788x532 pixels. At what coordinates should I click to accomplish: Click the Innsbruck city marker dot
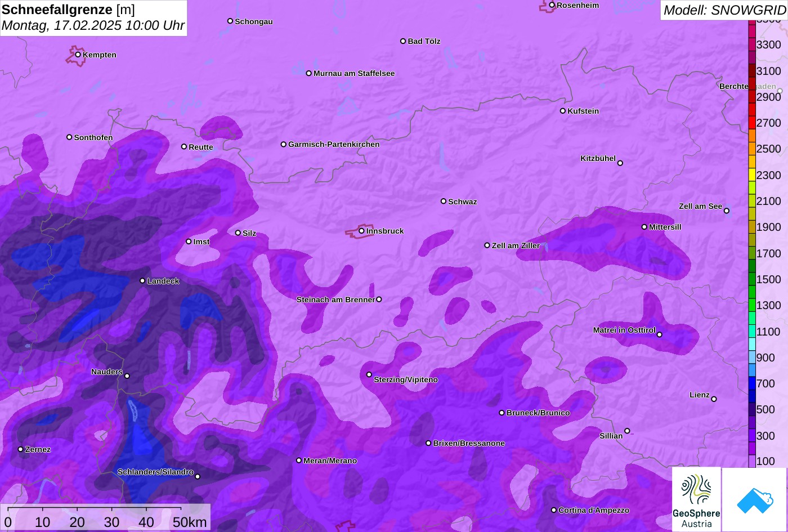coord(361,231)
